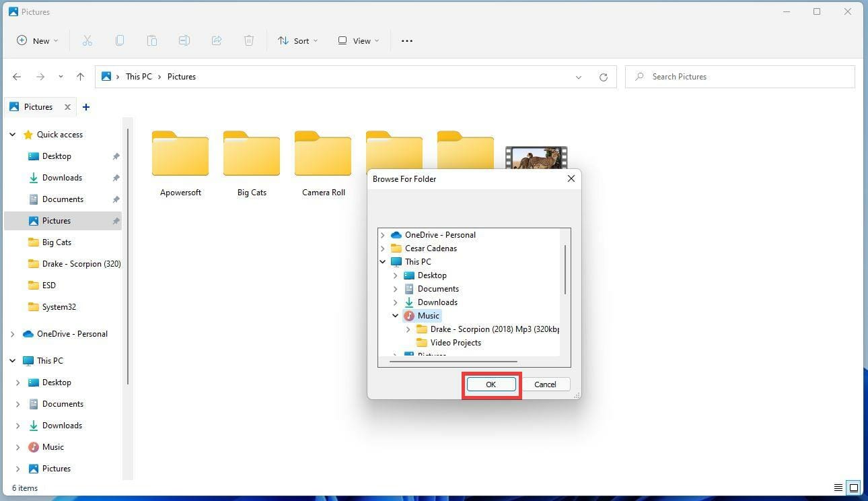
Task: Click the Back navigation arrow
Action: [17, 76]
